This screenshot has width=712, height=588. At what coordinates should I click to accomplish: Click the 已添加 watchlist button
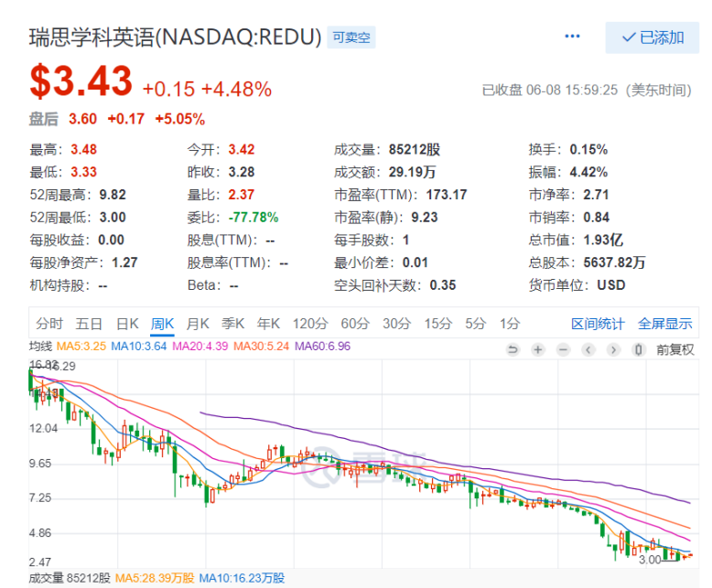click(653, 37)
